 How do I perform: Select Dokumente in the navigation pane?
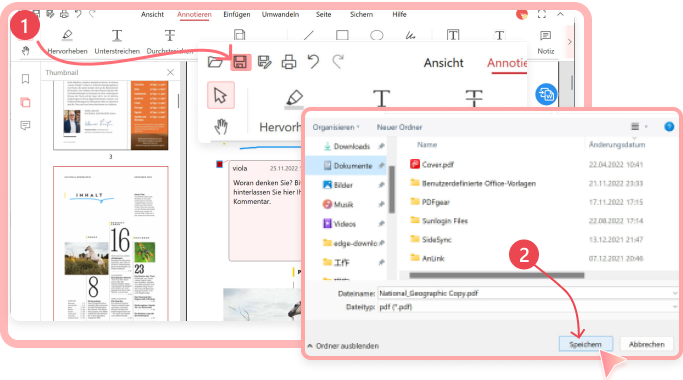coord(347,166)
